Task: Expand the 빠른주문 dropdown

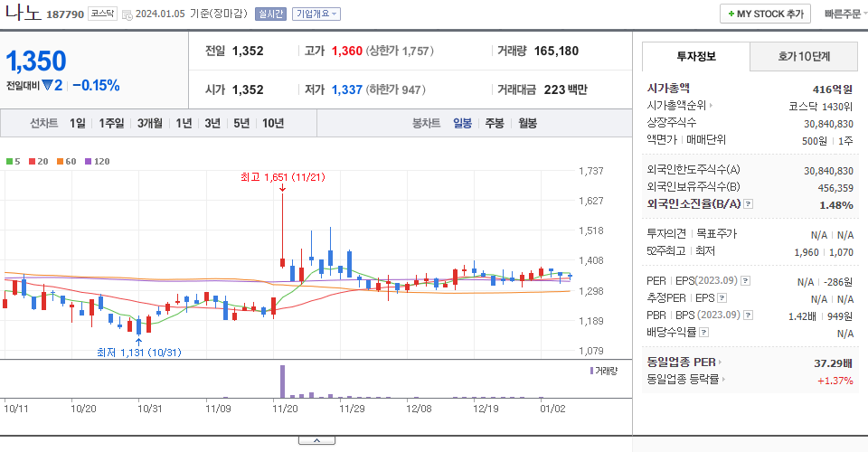Action: (x=844, y=14)
